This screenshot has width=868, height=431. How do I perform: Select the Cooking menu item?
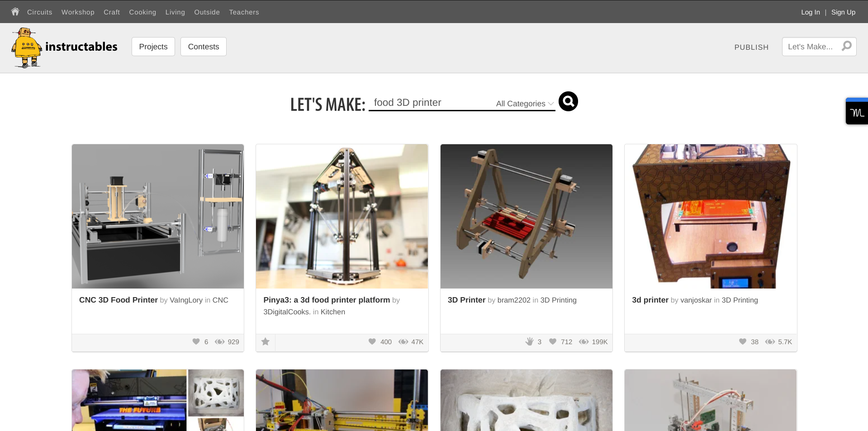point(142,12)
